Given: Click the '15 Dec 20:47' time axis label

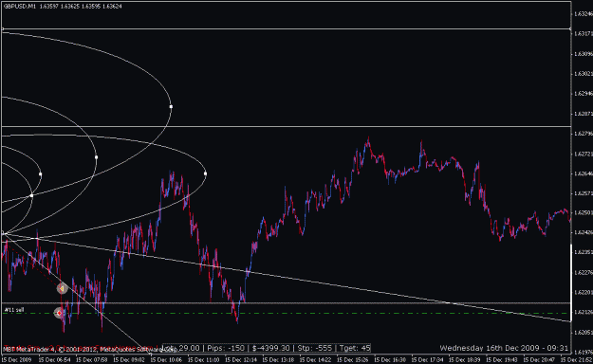Looking at the screenshot, I should point(539,359).
